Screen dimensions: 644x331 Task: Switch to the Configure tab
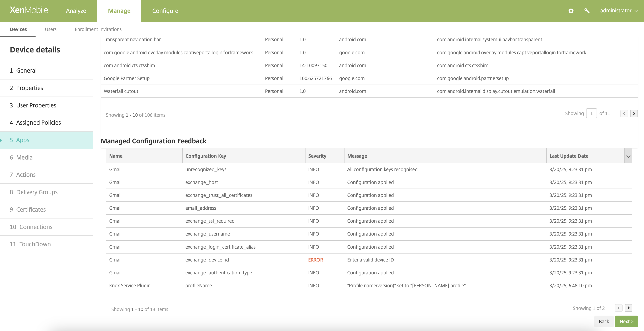pos(165,11)
